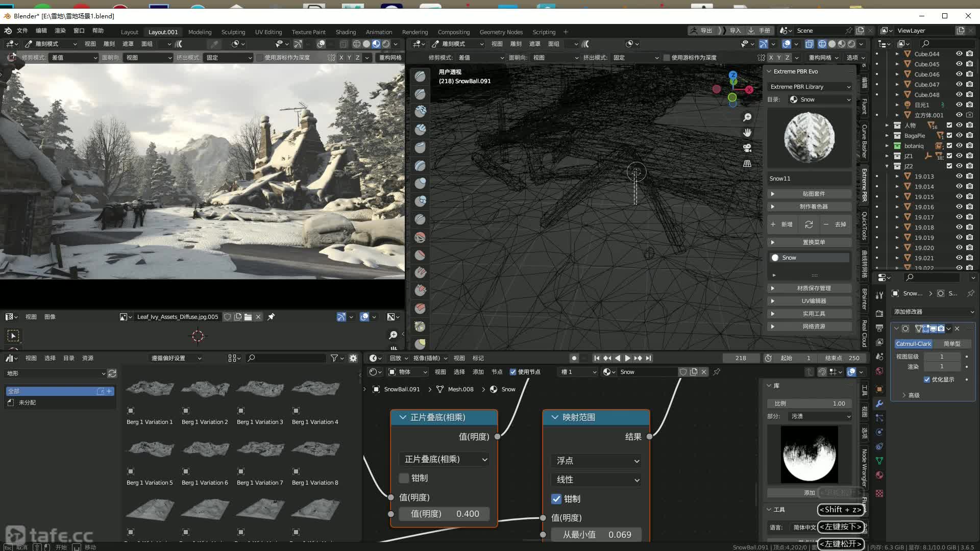Uncheck the 人物 collection checkbox
Viewport: 980px width, 551px height.
pos(949,125)
